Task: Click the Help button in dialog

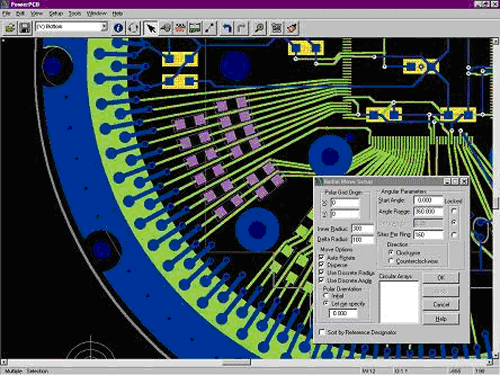Action: (x=441, y=319)
